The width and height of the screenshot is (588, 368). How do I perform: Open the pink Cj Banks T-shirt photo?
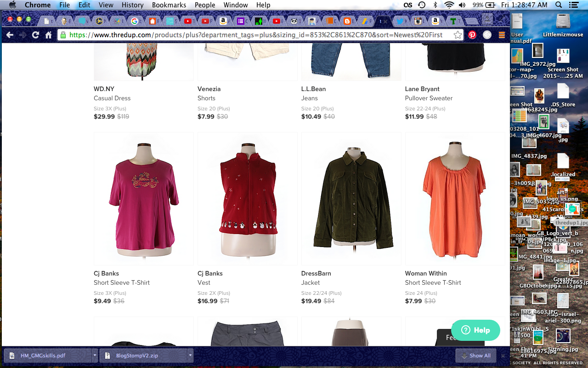[144, 199]
